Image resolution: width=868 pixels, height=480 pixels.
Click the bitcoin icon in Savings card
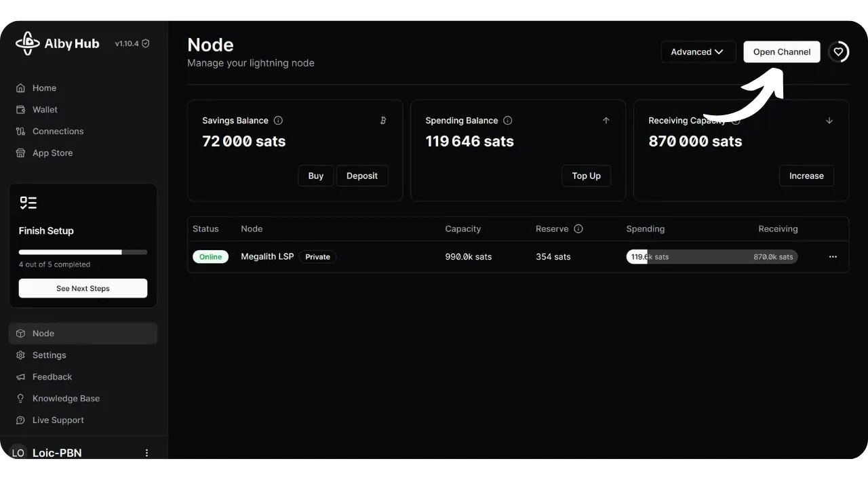tap(383, 121)
